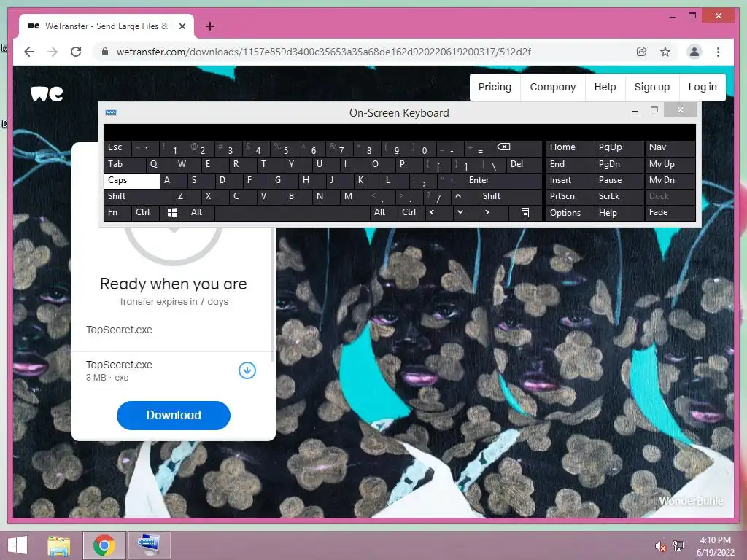Toggle the Fn key
Viewport: 747px width, 560px height.
(117, 212)
